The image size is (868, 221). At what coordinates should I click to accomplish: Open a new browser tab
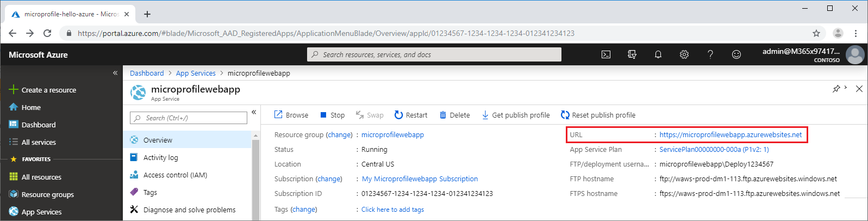(x=147, y=14)
